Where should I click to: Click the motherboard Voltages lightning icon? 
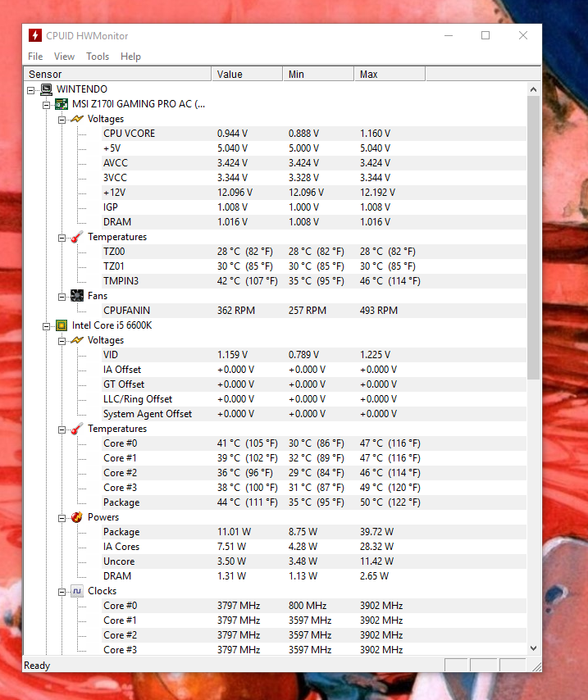[77, 119]
